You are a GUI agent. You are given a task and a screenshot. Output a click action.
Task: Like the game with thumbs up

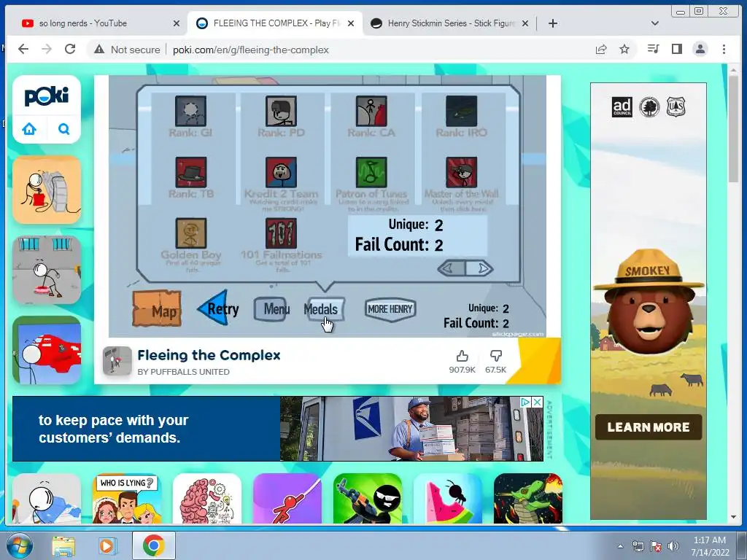[x=462, y=356]
